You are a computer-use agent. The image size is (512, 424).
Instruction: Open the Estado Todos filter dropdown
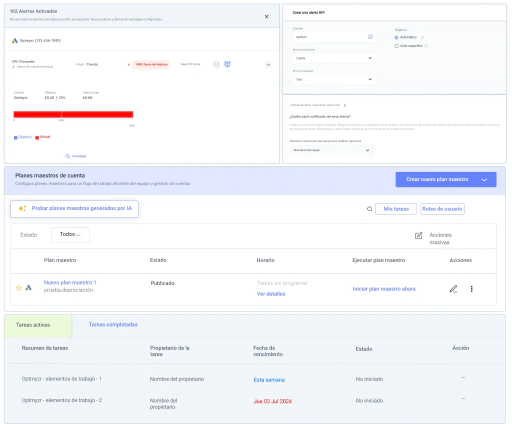tap(70, 235)
